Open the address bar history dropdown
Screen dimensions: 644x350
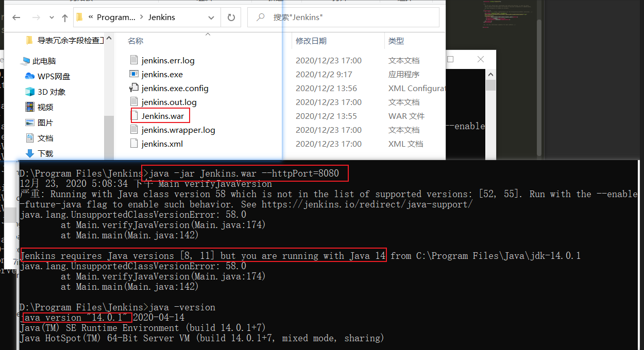tap(211, 17)
